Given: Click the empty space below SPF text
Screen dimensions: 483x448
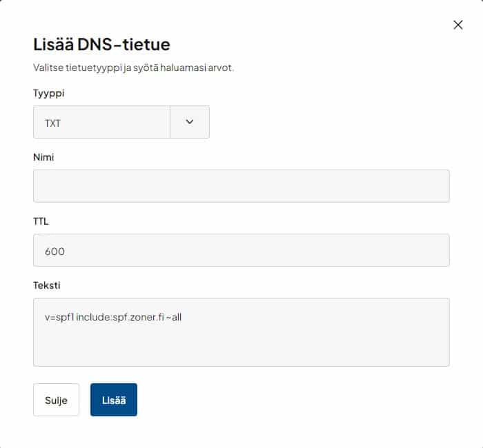Looking at the screenshot, I should click(241, 348).
